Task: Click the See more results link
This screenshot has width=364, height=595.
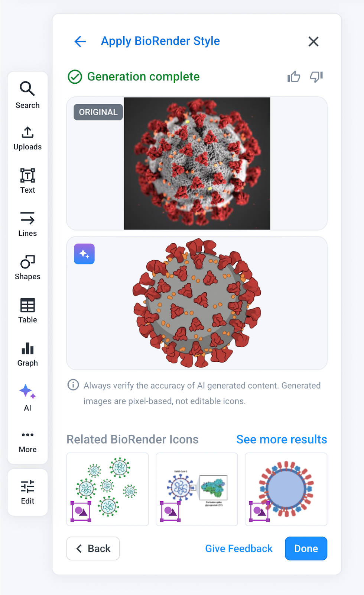Action: (x=282, y=439)
